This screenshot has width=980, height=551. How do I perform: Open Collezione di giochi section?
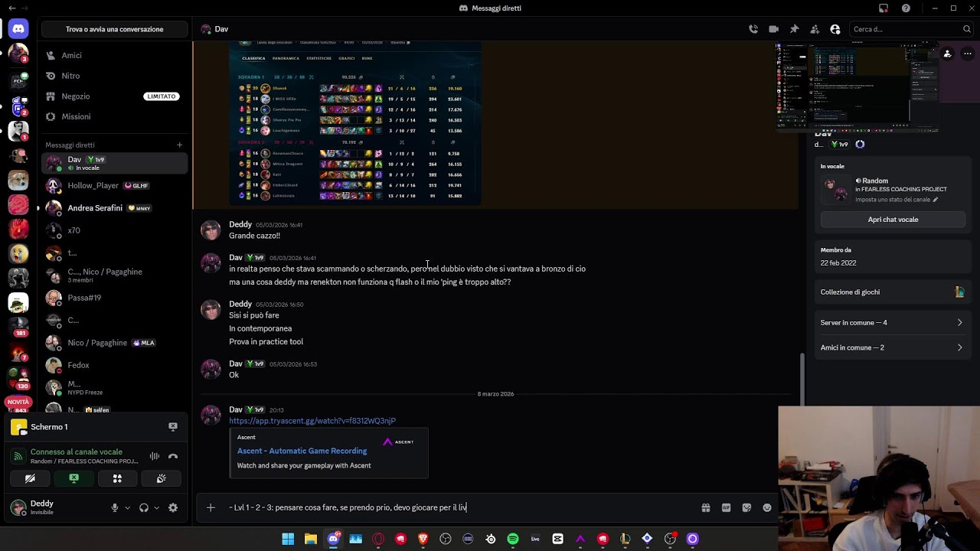click(x=892, y=292)
